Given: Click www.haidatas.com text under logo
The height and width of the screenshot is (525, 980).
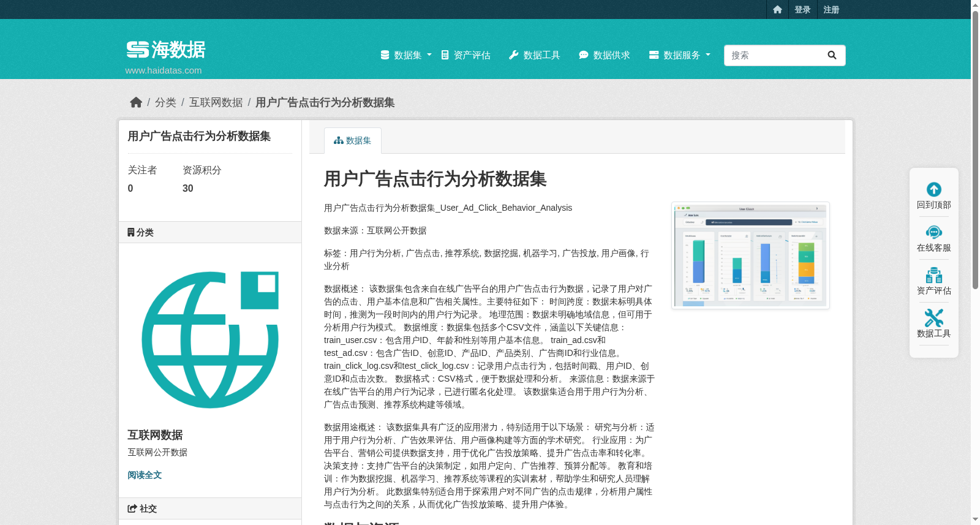Looking at the screenshot, I should tap(164, 70).
